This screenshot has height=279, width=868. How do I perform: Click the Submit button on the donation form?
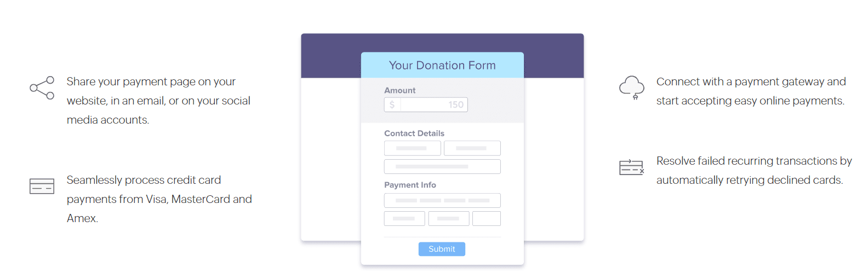pyautogui.click(x=442, y=249)
